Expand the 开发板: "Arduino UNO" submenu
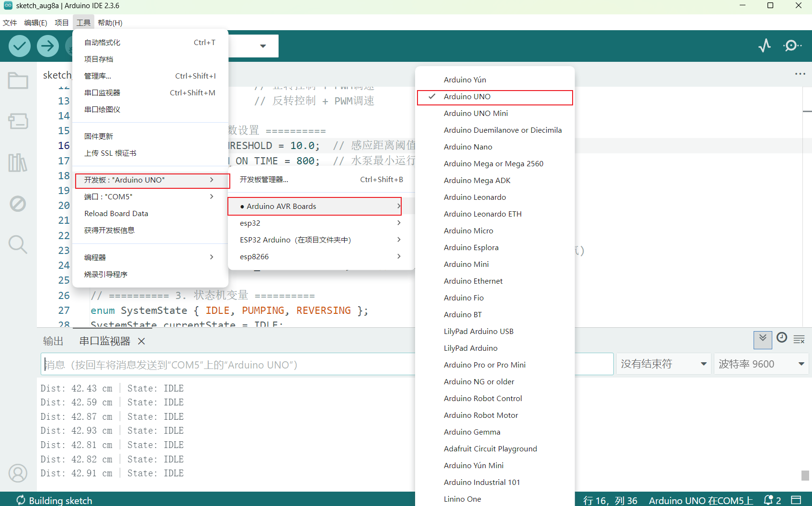Screen dimensions: 812x506 tap(150, 180)
